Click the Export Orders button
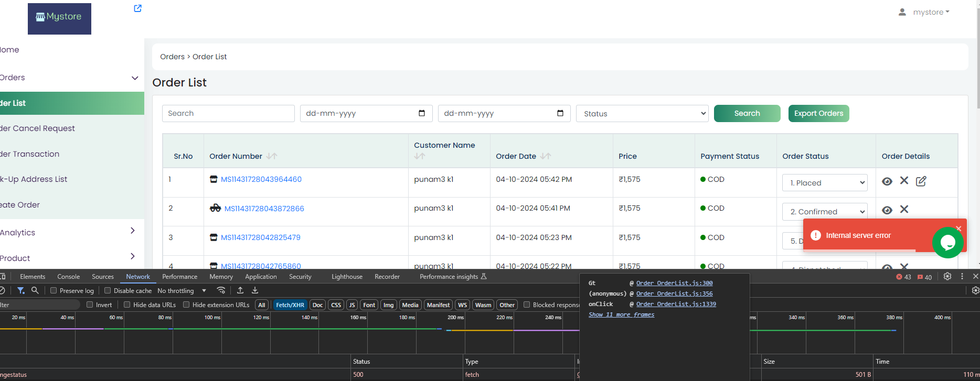980x381 pixels. click(x=818, y=113)
